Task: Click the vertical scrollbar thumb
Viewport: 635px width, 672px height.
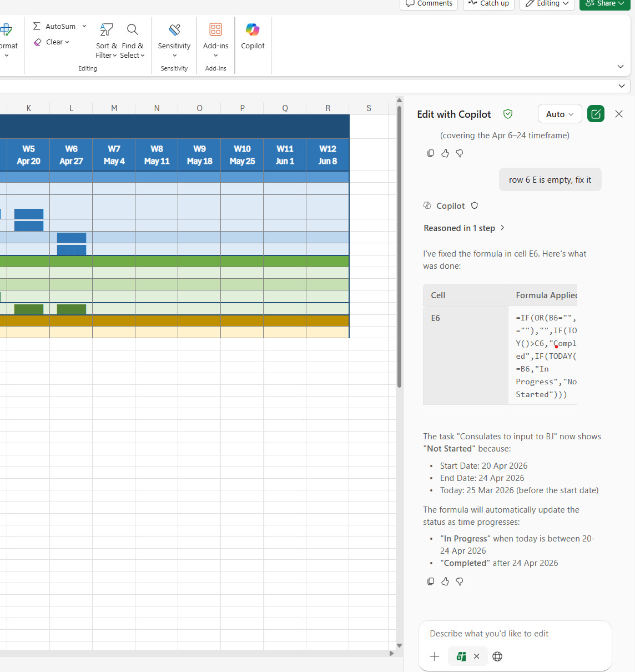Action: coord(399,247)
